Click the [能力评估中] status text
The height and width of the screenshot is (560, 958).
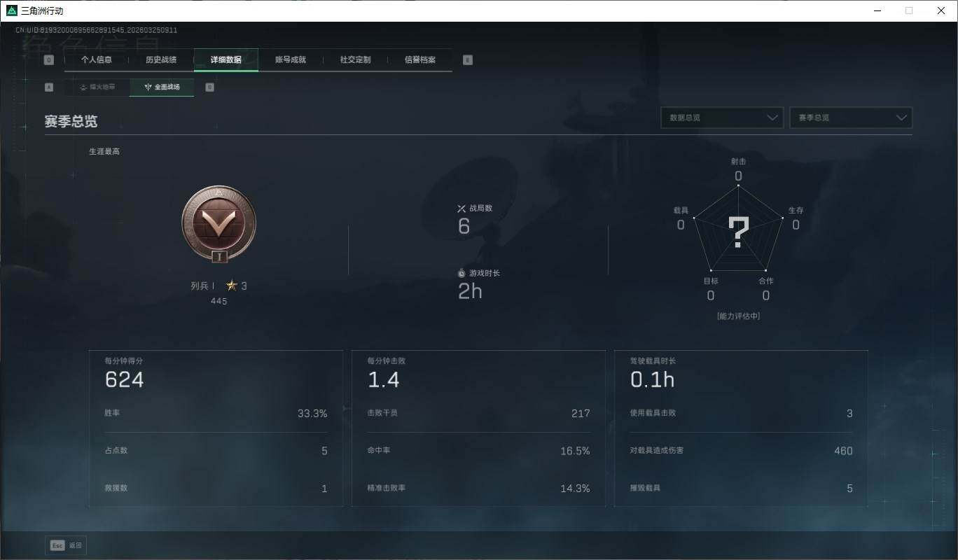coord(739,316)
